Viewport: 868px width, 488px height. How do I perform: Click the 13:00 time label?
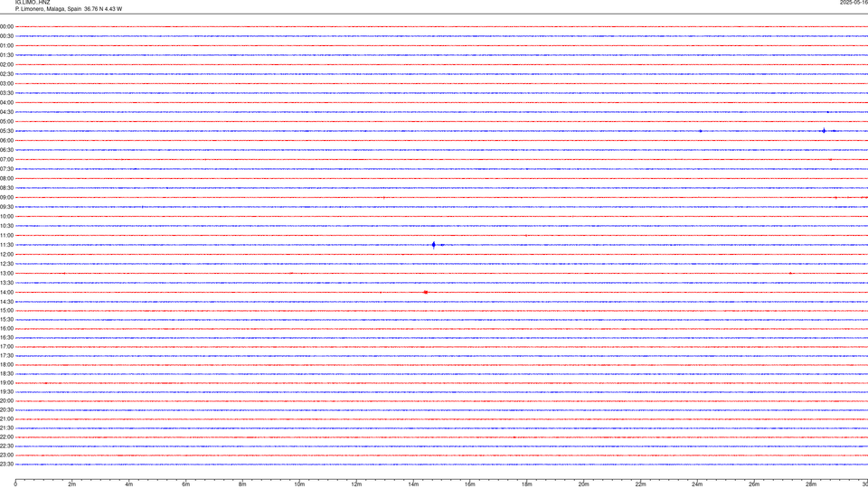coord(6,273)
